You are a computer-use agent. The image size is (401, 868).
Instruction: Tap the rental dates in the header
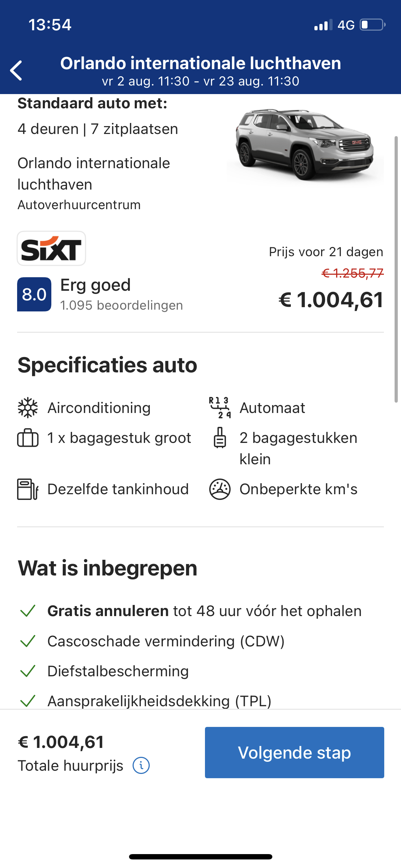coord(200,82)
